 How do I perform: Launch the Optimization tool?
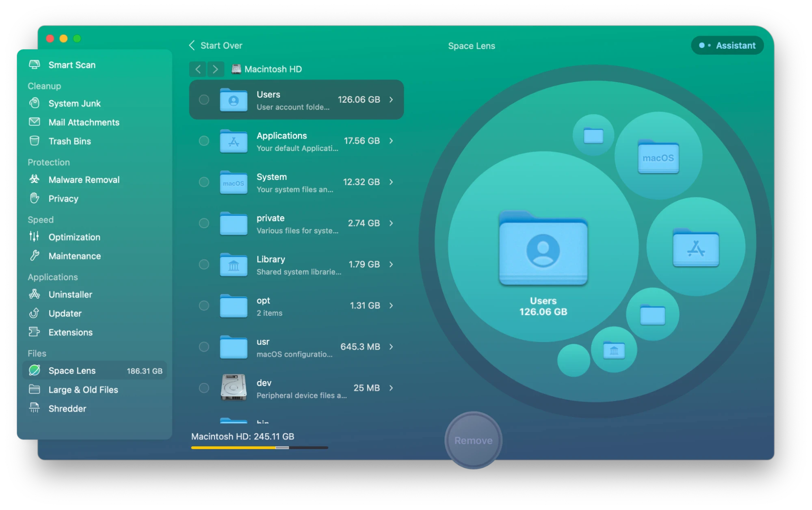click(x=74, y=237)
